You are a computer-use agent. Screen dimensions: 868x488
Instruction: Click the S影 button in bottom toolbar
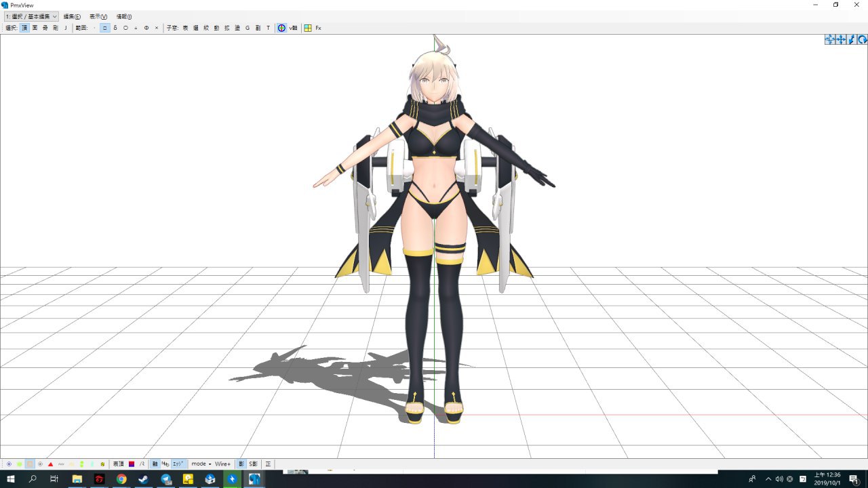point(253,464)
